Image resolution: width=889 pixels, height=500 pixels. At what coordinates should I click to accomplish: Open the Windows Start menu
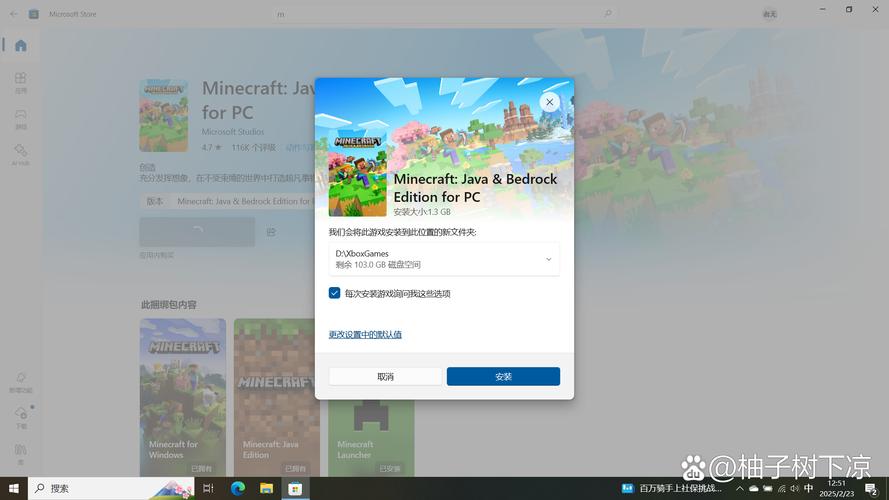click(x=14, y=488)
